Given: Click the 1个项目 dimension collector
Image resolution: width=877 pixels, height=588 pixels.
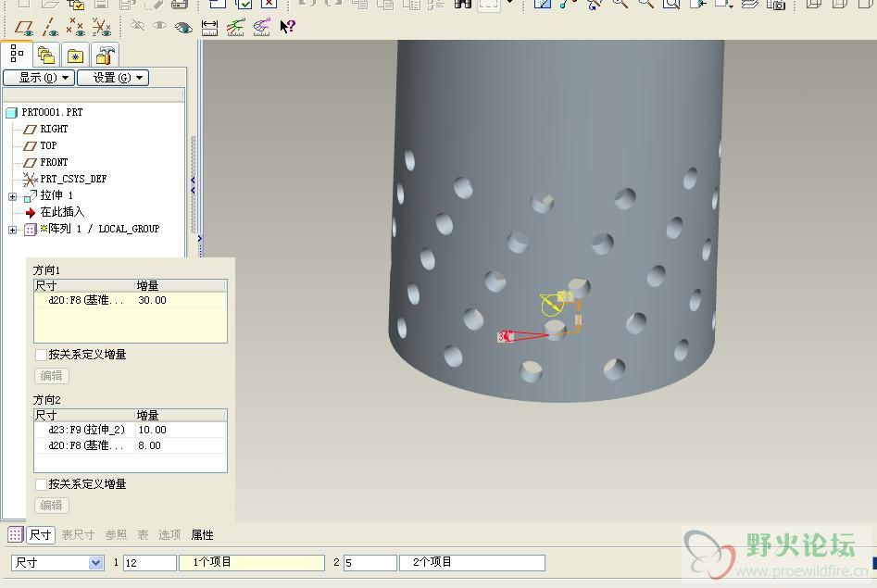Looking at the screenshot, I should (x=252, y=562).
